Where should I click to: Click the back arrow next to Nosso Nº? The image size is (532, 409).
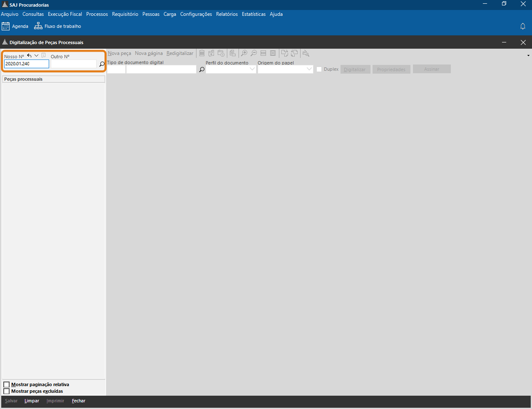[29, 56]
